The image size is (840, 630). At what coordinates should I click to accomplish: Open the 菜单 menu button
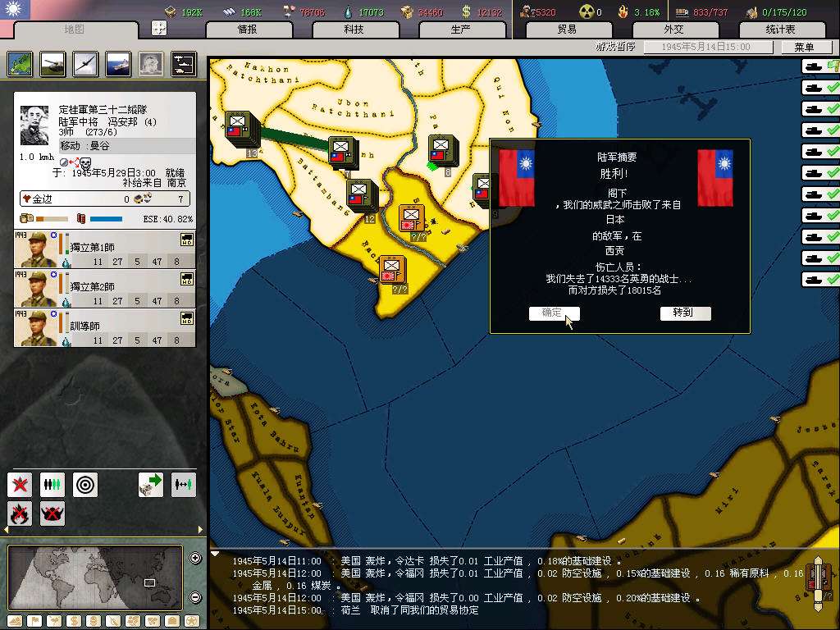point(804,48)
